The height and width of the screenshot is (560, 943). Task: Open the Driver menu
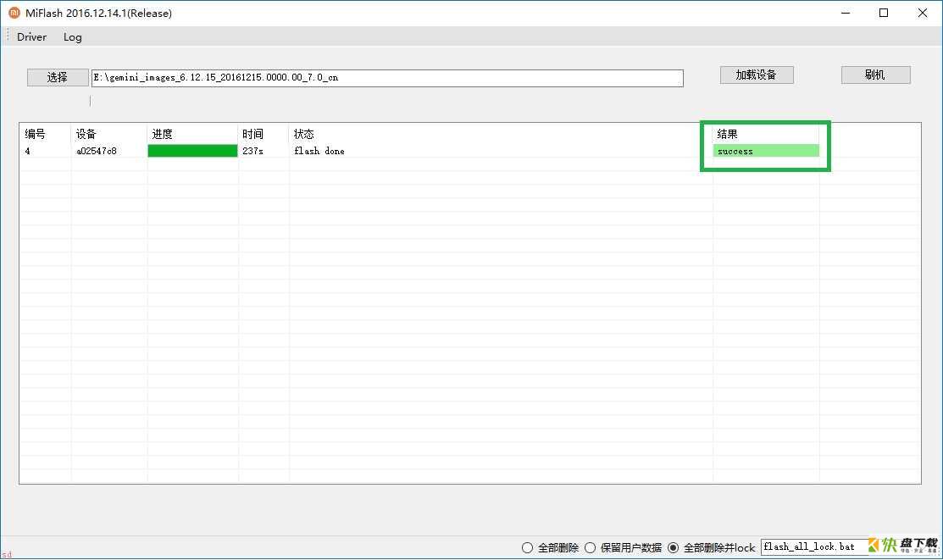click(32, 36)
